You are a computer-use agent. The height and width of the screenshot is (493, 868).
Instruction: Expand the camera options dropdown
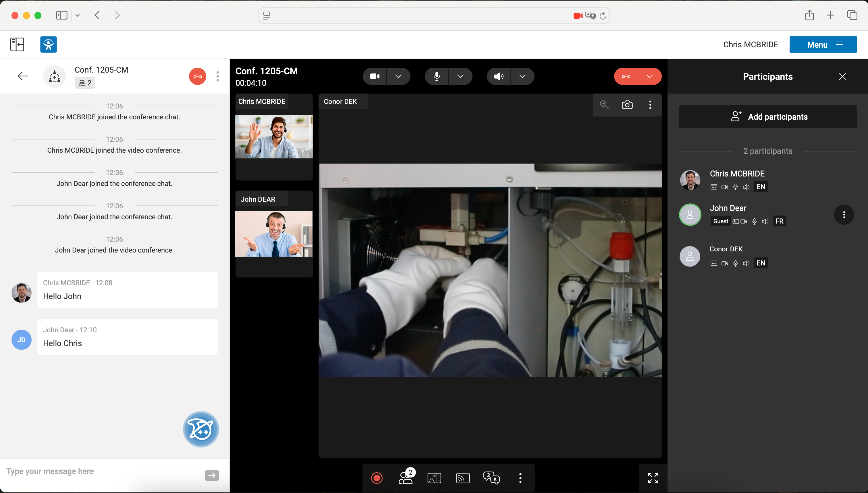tap(398, 76)
